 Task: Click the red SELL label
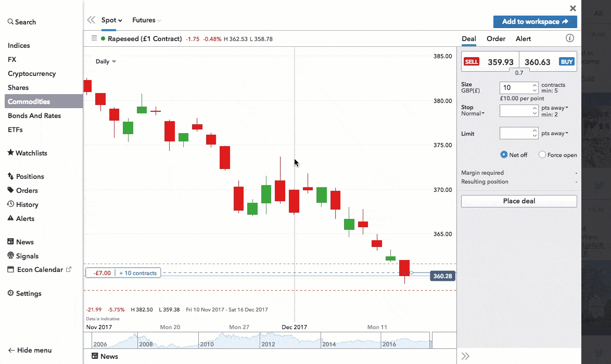471,61
